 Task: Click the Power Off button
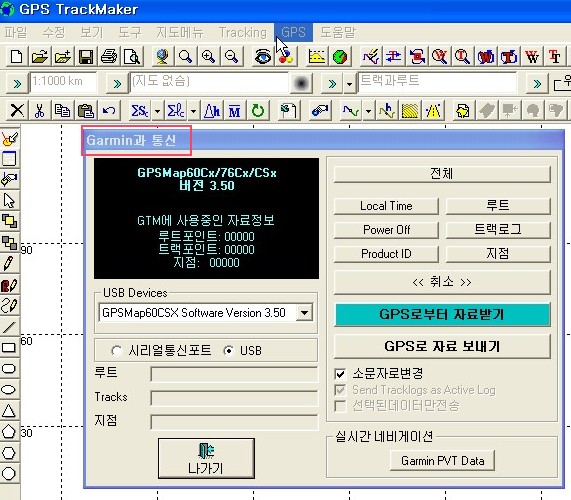point(386,230)
